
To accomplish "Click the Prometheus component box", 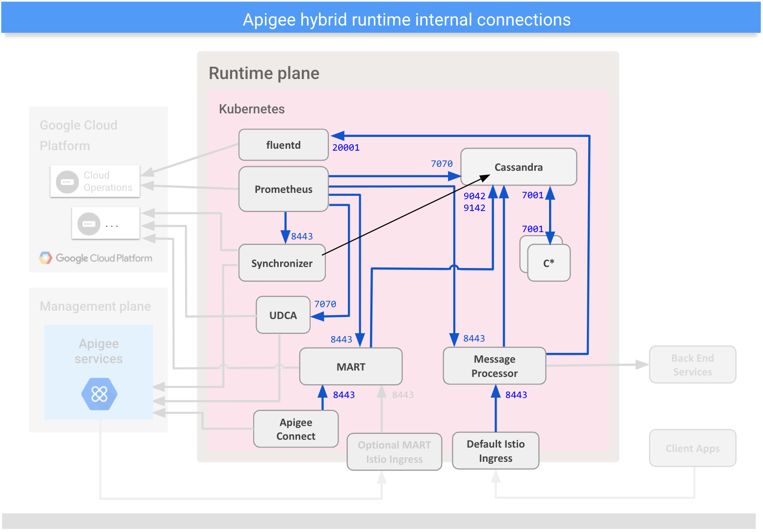I will 283,189.
